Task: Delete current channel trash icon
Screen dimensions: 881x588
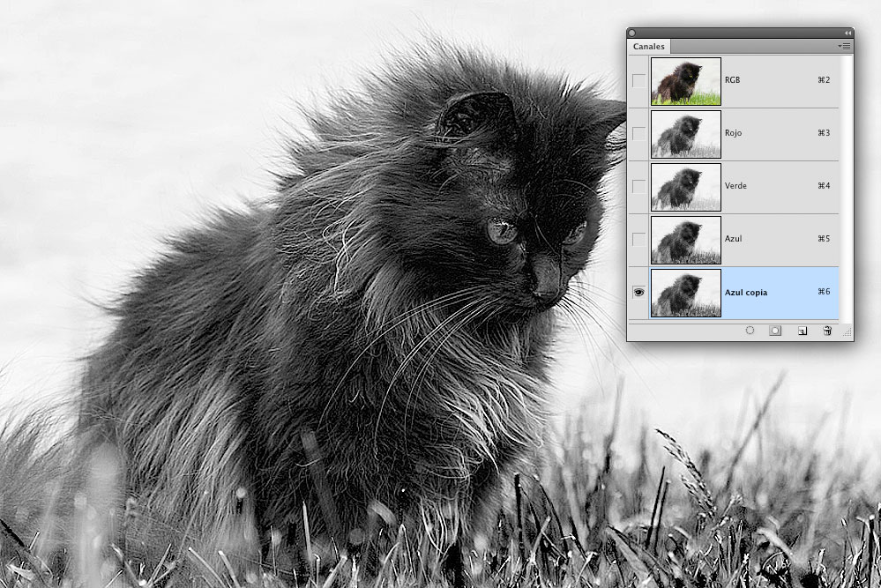Action: point(827,331)
